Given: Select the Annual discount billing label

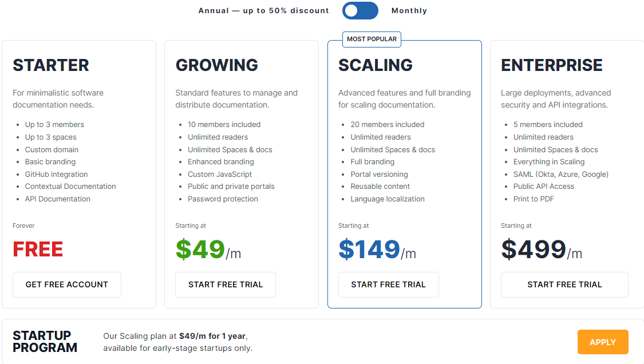Looking at the screenshot, I should tap(264, 10).
